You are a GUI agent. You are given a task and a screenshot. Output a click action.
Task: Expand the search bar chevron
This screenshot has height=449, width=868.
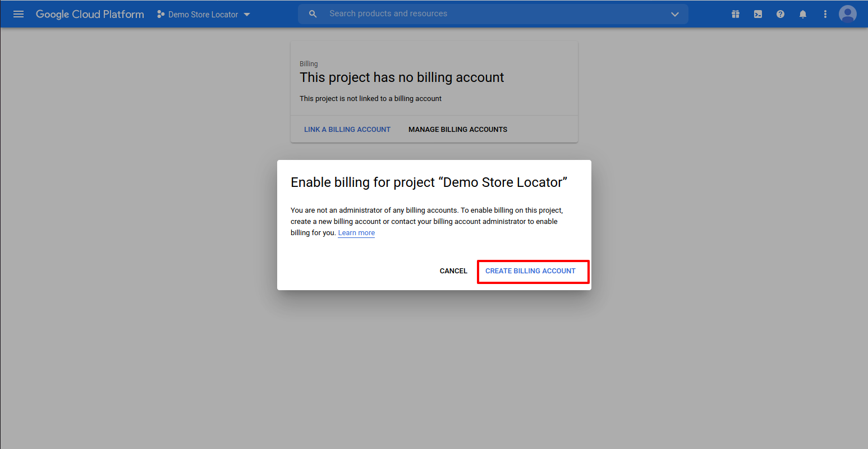[x=675, y=14]
